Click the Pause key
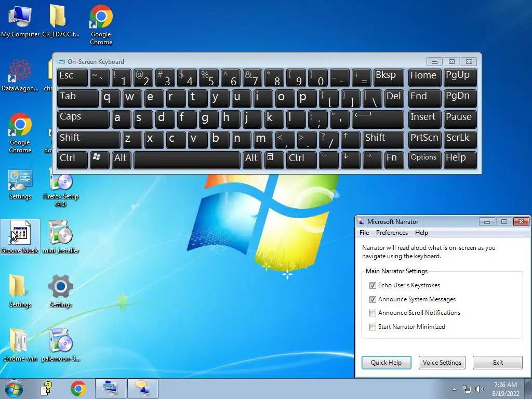The height and width of the screenshot is (399, 532). 460,119
